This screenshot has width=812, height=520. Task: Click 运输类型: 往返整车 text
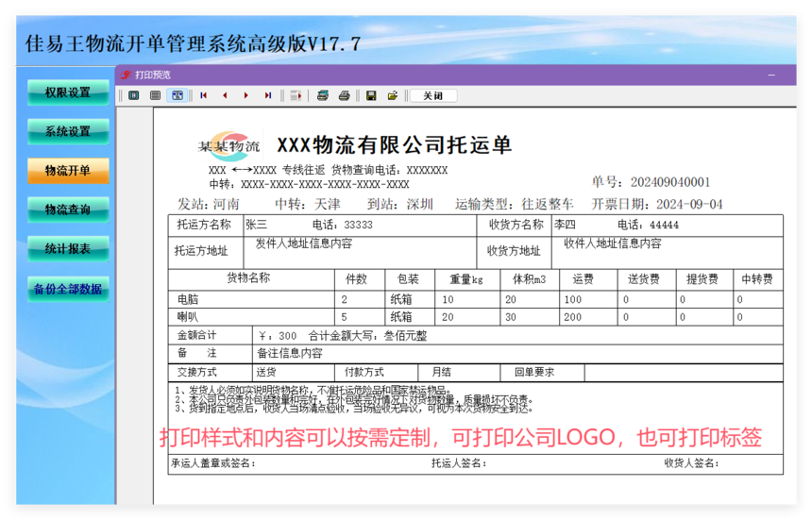coord(515,205)
